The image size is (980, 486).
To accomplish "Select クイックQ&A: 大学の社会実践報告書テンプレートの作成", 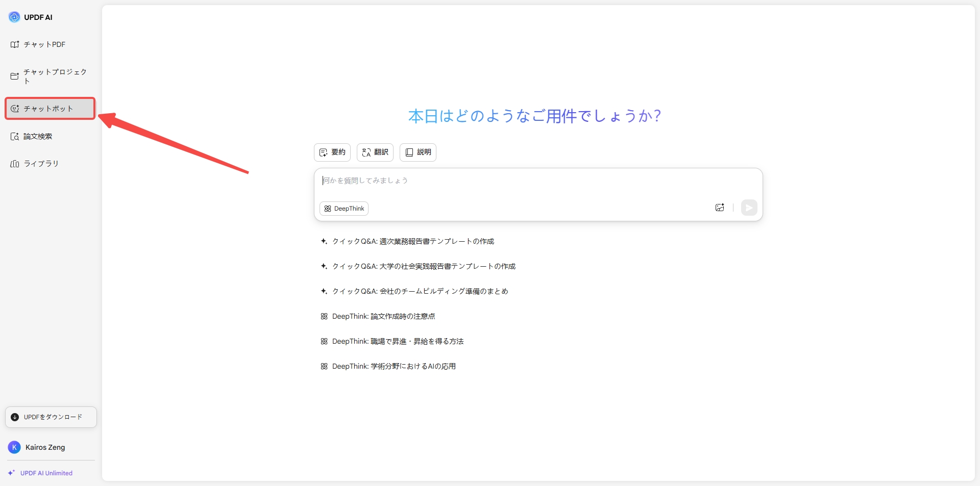I will click(418, 266).
